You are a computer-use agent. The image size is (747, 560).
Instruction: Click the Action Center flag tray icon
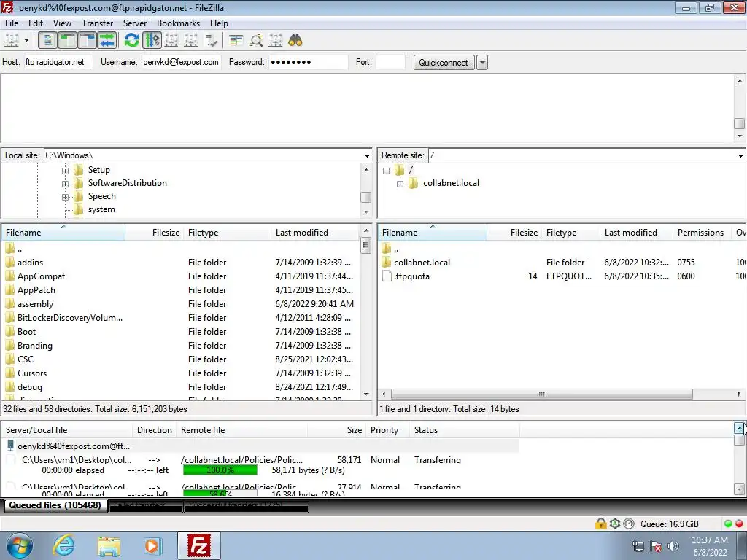pyautogui.click(x=656, y=546)
